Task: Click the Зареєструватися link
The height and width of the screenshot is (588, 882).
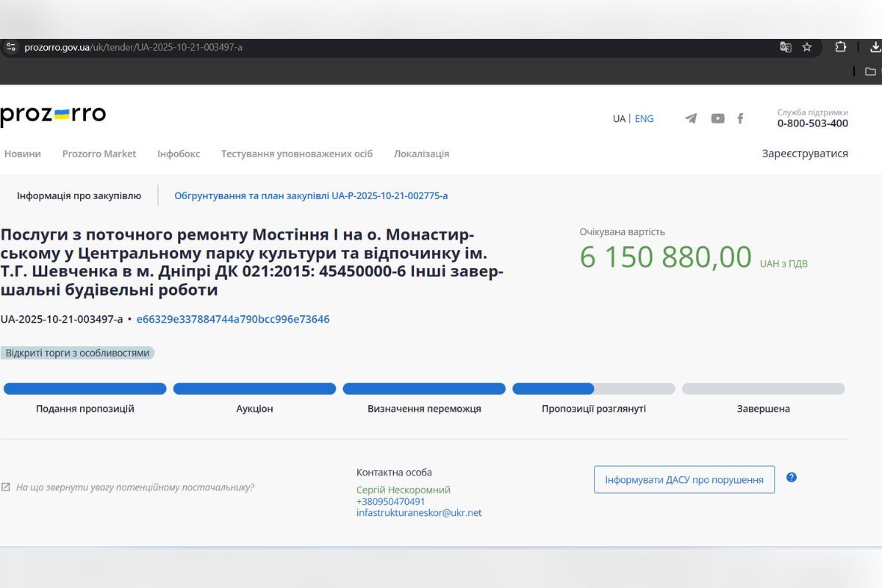Action: [x=806, y=153]
